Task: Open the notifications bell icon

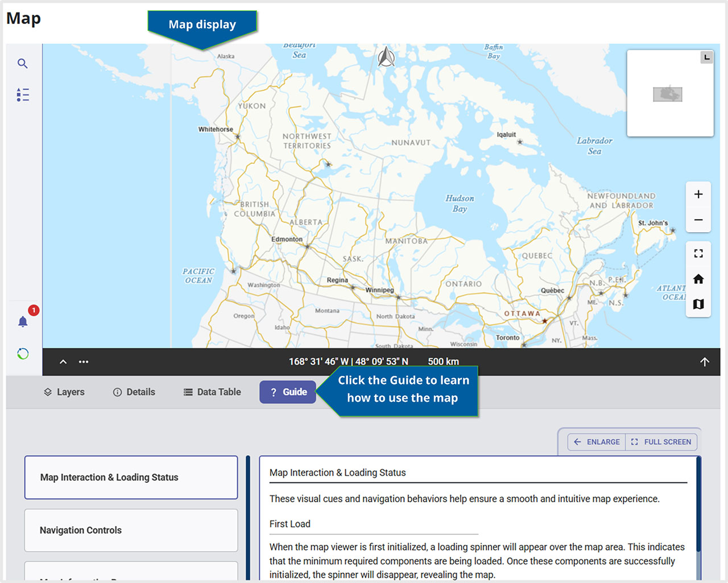Action: (23, 322)
